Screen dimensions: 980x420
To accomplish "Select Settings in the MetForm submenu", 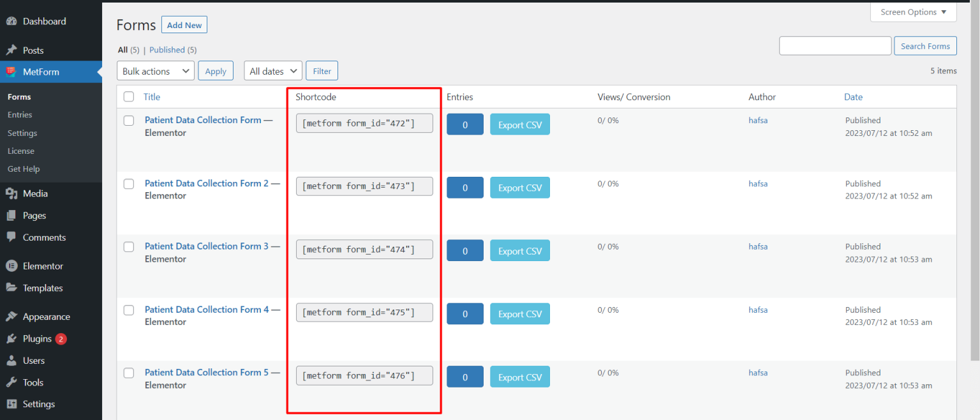I will click(23, 133).
